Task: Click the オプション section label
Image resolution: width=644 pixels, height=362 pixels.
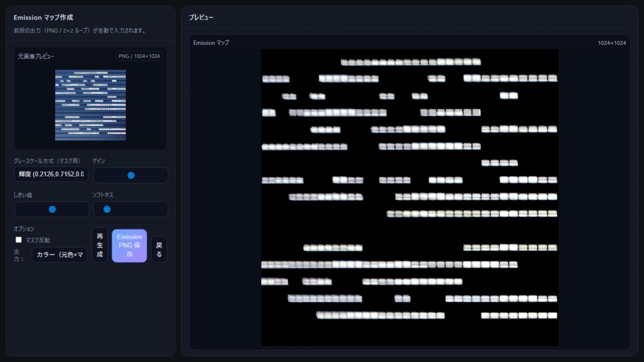Action: point(24,228)
